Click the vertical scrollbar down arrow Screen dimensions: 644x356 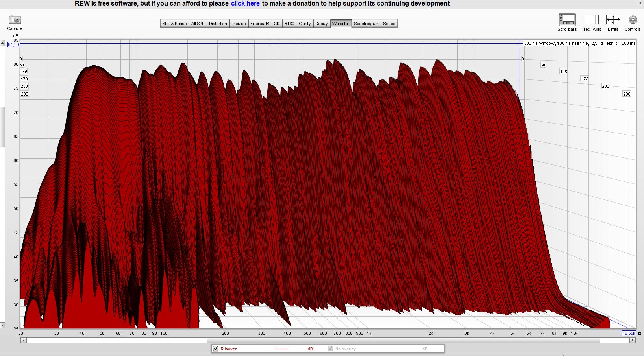[2, 325]
